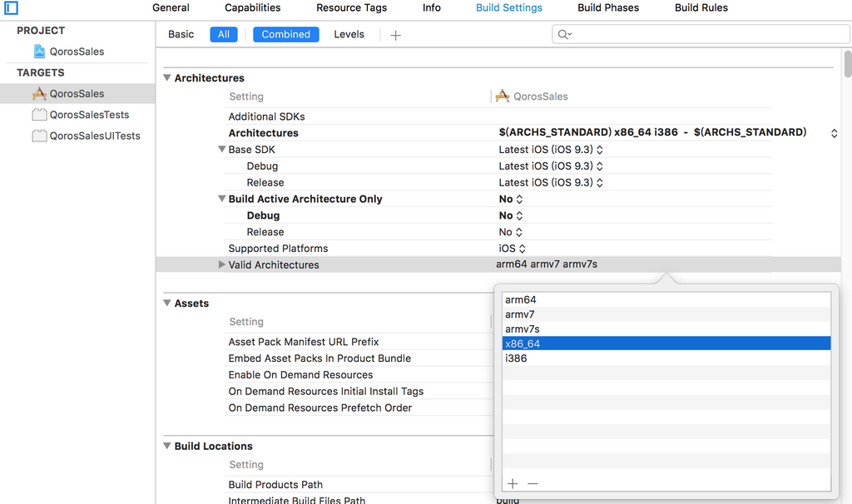852x504 pixels.
Task: Click the QorosSales target app icon
Action: 39,93
